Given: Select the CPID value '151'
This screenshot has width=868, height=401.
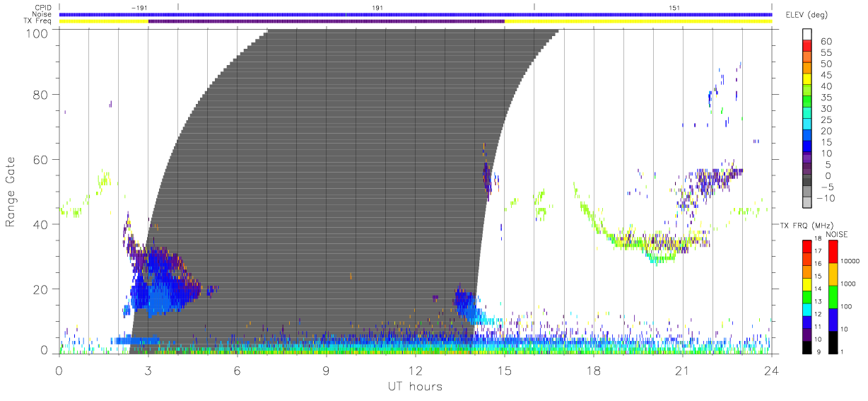Looking at the screenshot, I should coord(674,6).
